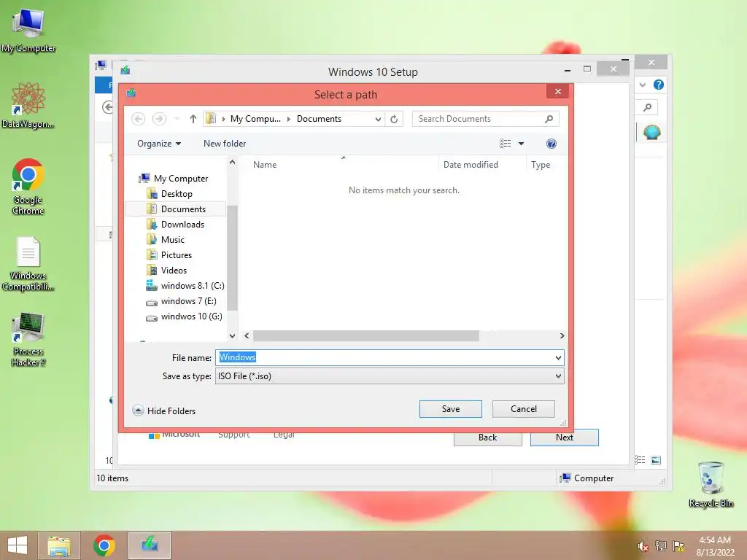Cancel the Select a path dialog

(x=523, y=409)
